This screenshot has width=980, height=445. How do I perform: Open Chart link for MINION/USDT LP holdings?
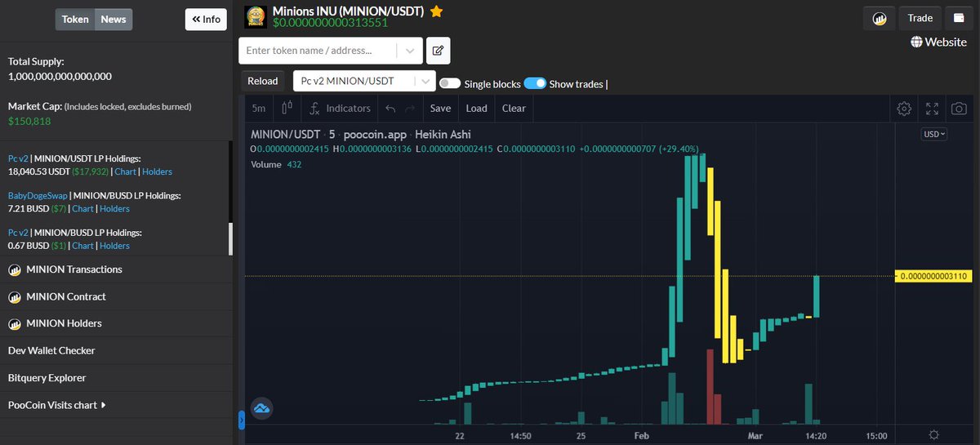[x=125, y=172]
